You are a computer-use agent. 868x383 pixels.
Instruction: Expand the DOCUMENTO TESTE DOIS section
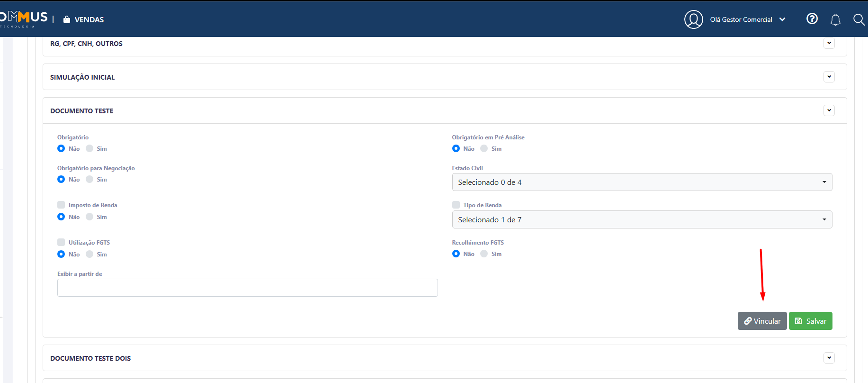point(829,358)
